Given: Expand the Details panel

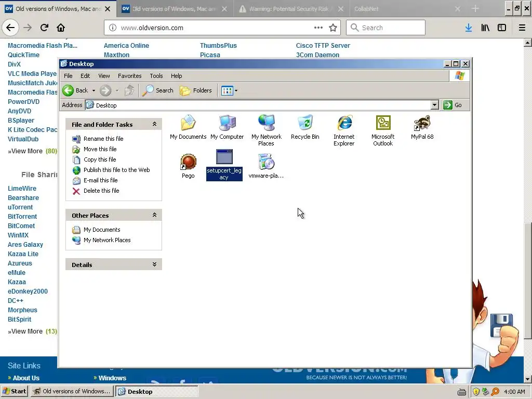Looking at the screenshot, I should click(154, 264).
